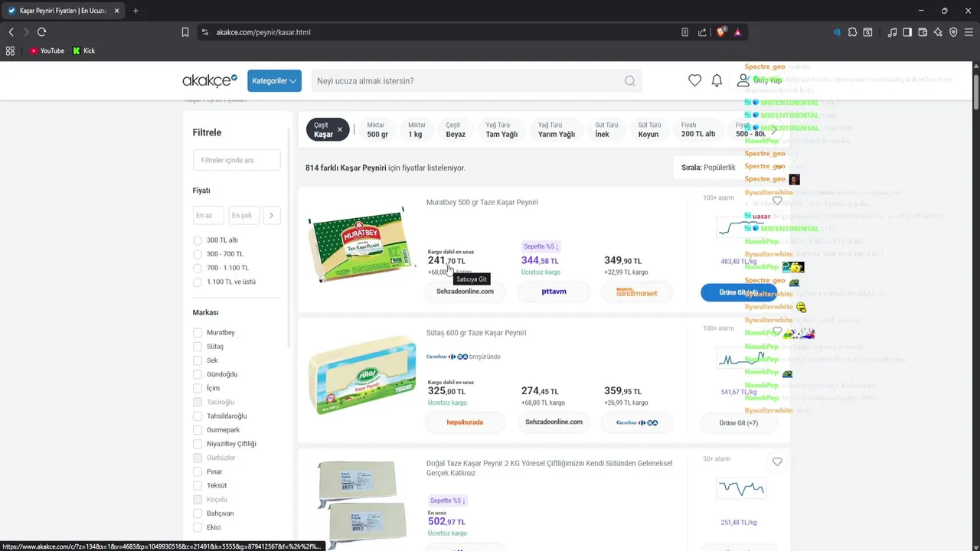Open the Brave Rewards triangle icon
The width and height of the screenshot is (980, 551).
737,32
